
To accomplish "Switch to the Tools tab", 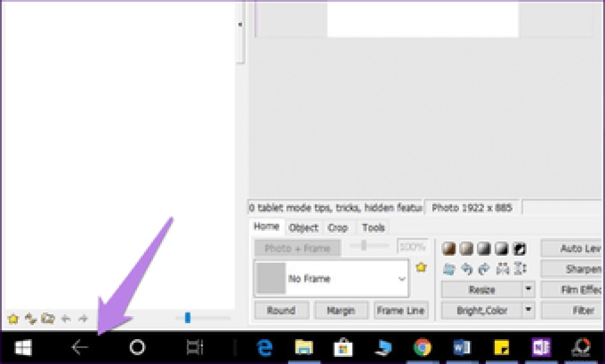I will [373, 228].
